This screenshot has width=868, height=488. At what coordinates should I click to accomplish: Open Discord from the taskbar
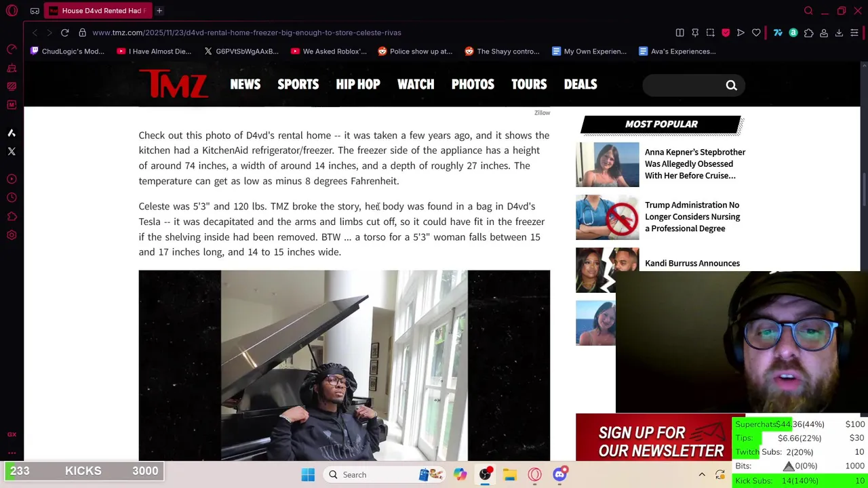coord(559,475)
